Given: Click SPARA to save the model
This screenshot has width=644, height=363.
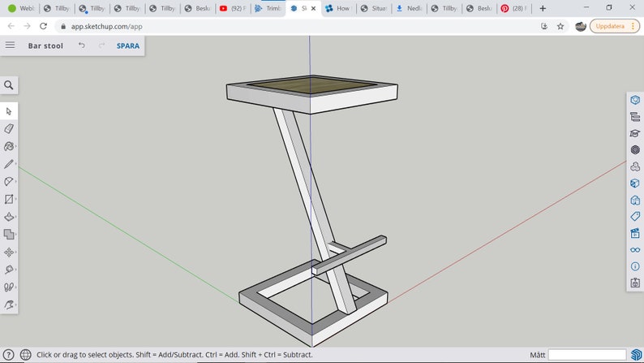Looking at the screenshot, I should point(127,45).
